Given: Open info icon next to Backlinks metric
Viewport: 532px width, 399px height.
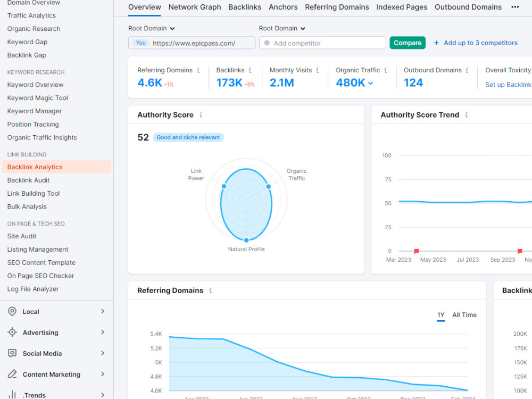Looking at the screenshot, I should point(250,70).
